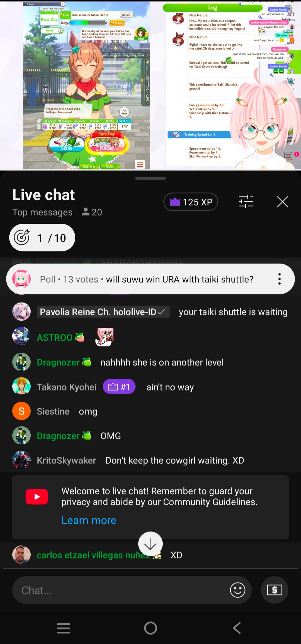Viewport: 301px width, 644px height.
Task: Open poll options three-dot menu
Action: coord(279,279)
